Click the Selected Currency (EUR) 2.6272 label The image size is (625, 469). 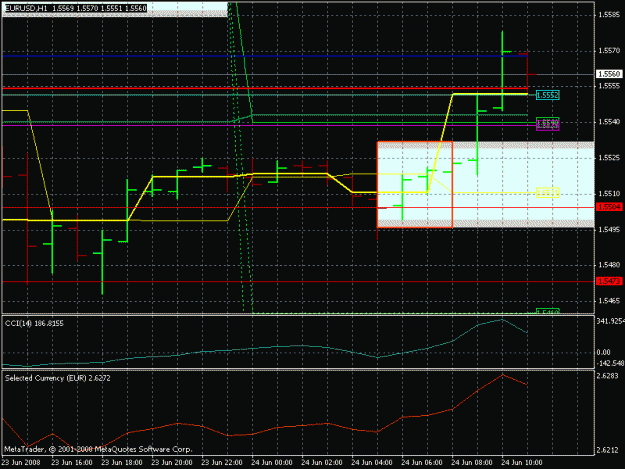pos(58,378)
